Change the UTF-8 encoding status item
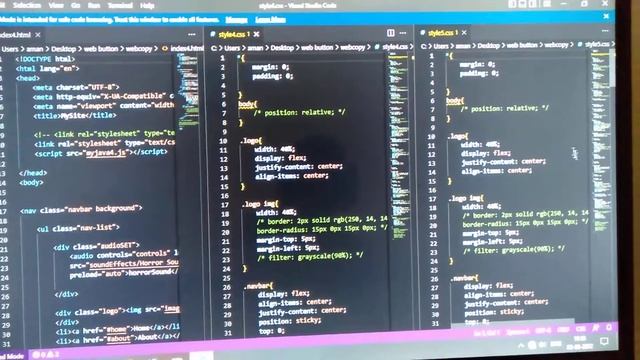Image resolution: width=640 pixels, height=360 pixels. click(543, 331)
